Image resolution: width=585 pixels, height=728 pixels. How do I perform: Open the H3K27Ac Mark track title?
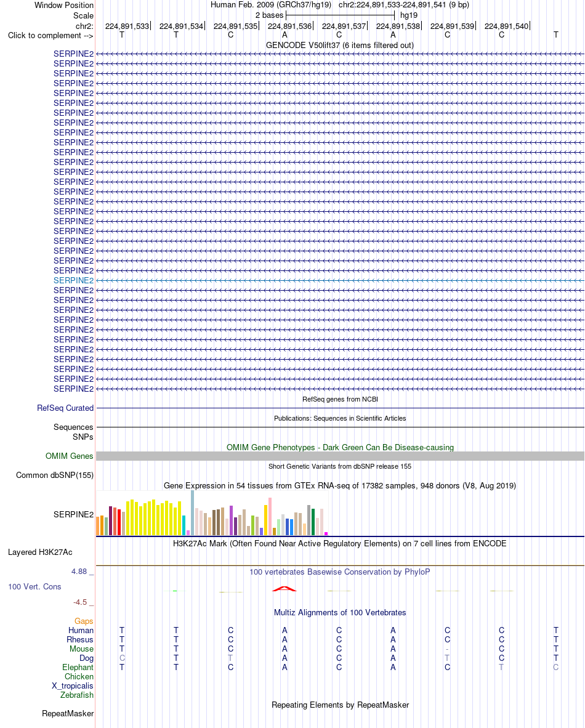[x=339, y=543]
